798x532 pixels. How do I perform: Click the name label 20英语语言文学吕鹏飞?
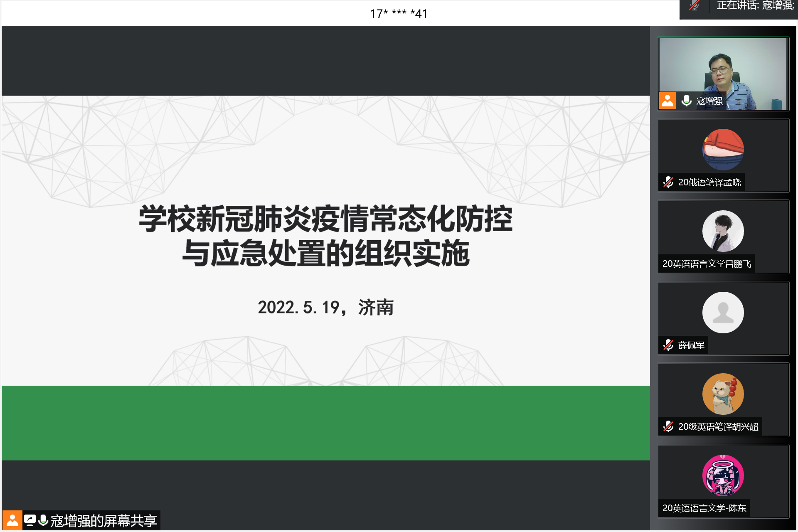[707, 264]
